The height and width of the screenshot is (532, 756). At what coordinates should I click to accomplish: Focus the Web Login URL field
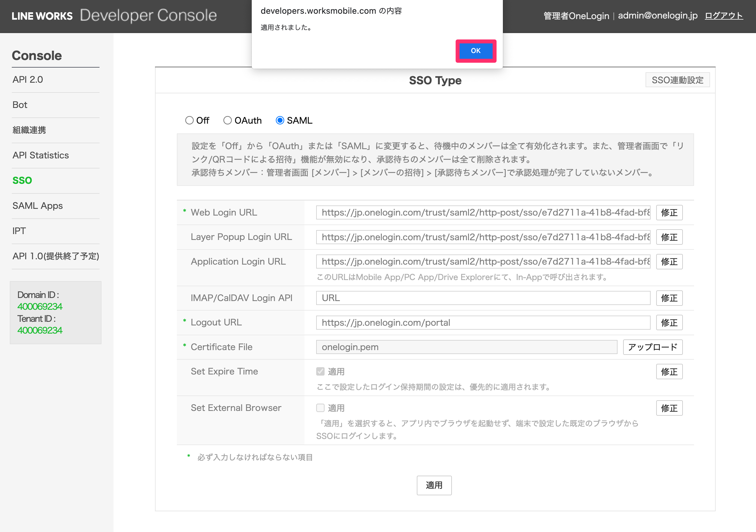(483, 213)
